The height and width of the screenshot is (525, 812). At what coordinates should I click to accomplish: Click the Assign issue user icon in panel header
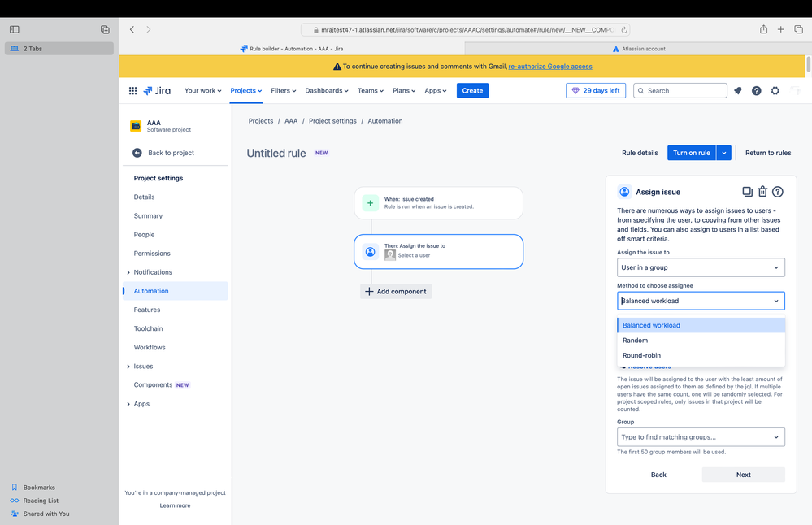click(x=624, y=192)
